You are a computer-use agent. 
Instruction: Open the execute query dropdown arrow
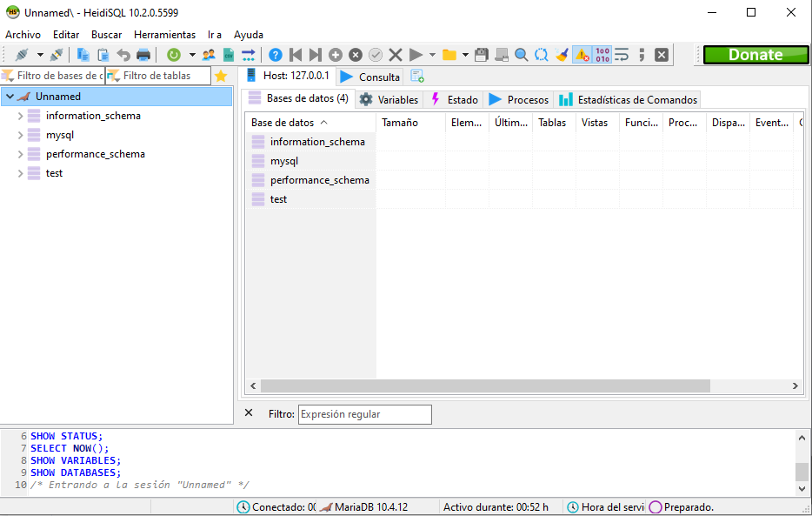431,55
